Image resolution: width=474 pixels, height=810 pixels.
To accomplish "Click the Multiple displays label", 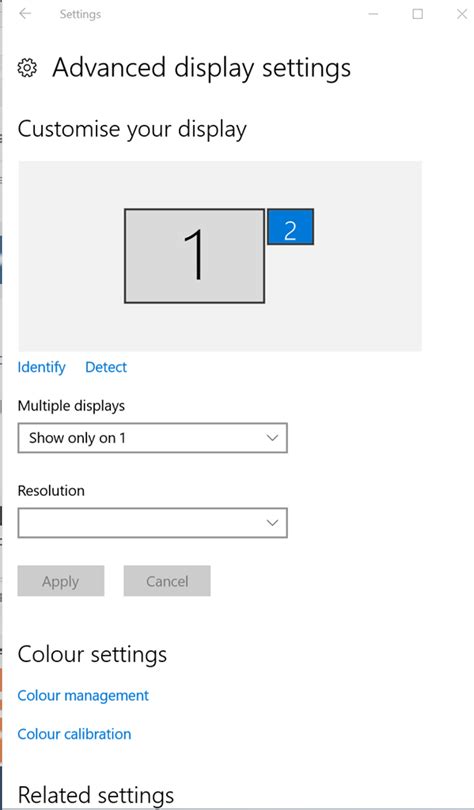I will (x=71, y=406).
